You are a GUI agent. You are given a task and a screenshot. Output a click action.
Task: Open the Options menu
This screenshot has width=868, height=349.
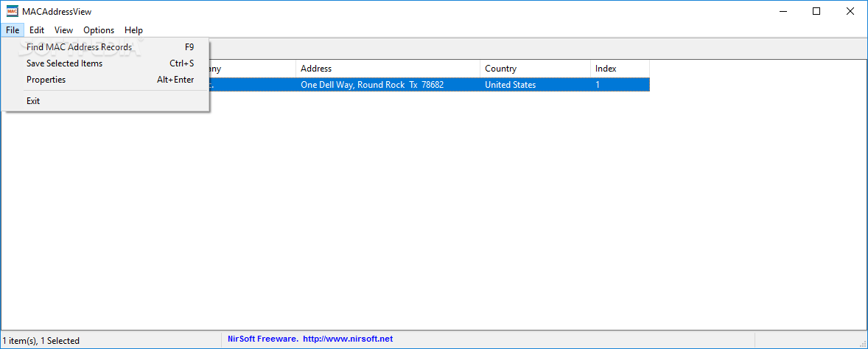pyautogui.click(x=99, y=30)
